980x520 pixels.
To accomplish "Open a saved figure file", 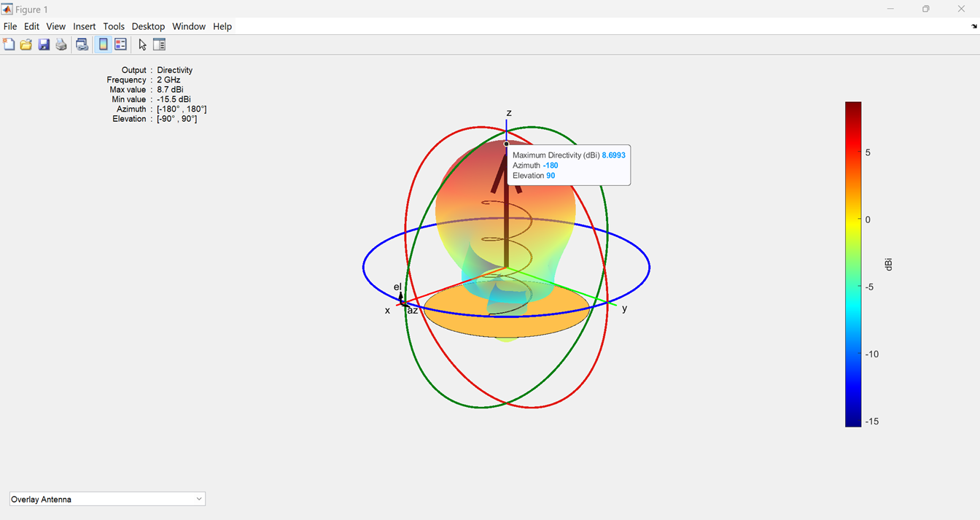I will tap(26, 44).
